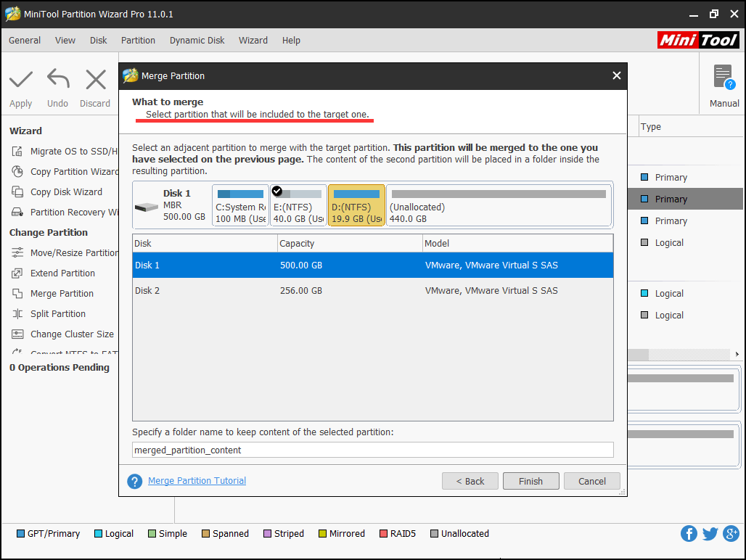
Task: Open the Wizard menu
Action: 253,41
